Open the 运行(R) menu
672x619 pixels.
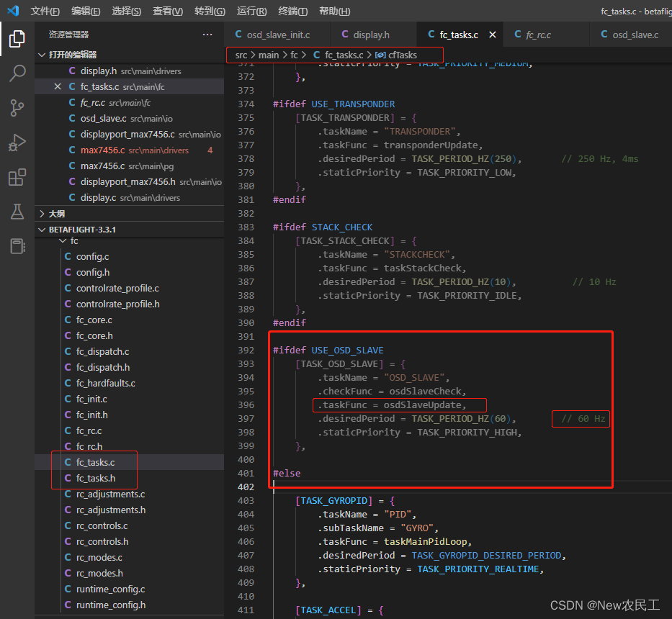pos(251,11)
